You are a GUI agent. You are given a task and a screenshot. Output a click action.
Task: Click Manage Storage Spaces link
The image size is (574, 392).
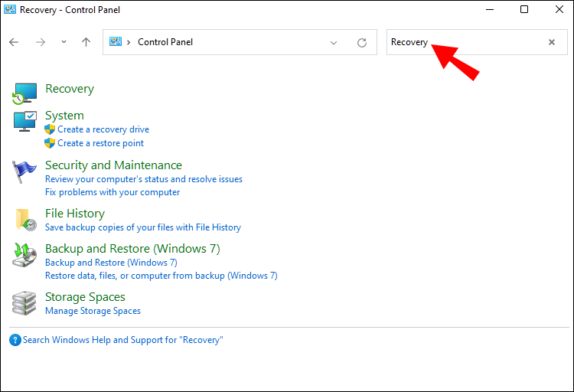click(93, 311)
